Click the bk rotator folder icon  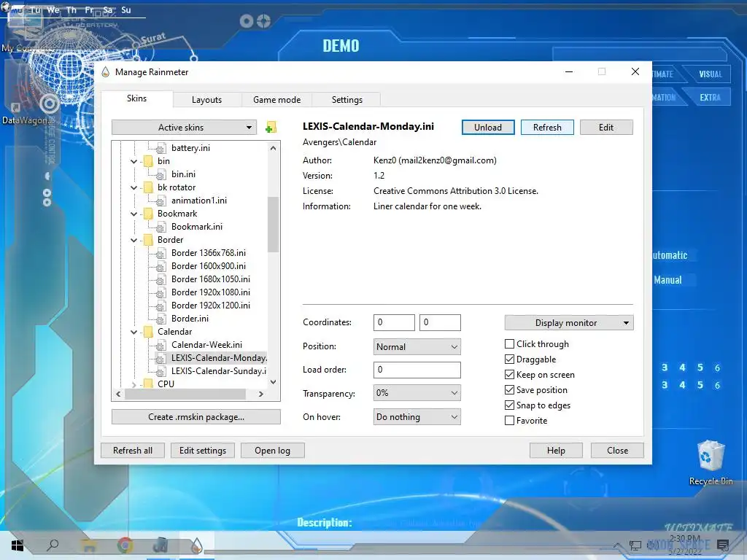(x=148, y=187)
